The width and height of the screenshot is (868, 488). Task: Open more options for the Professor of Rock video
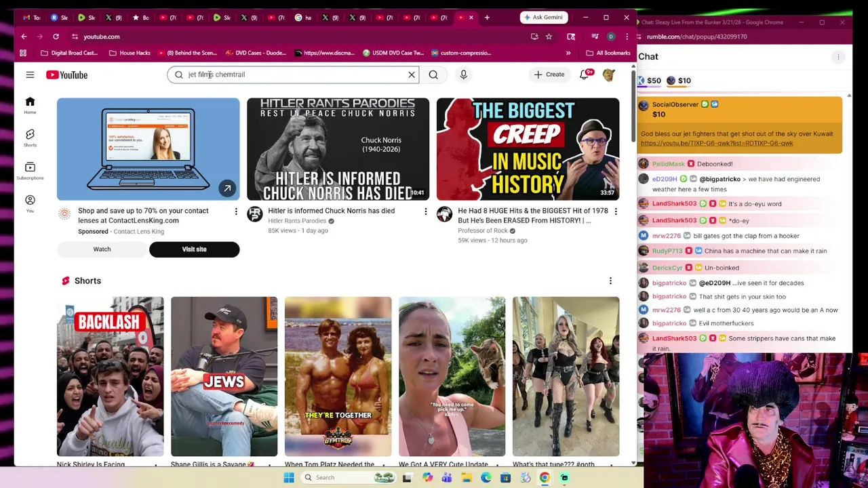(616, 212)
